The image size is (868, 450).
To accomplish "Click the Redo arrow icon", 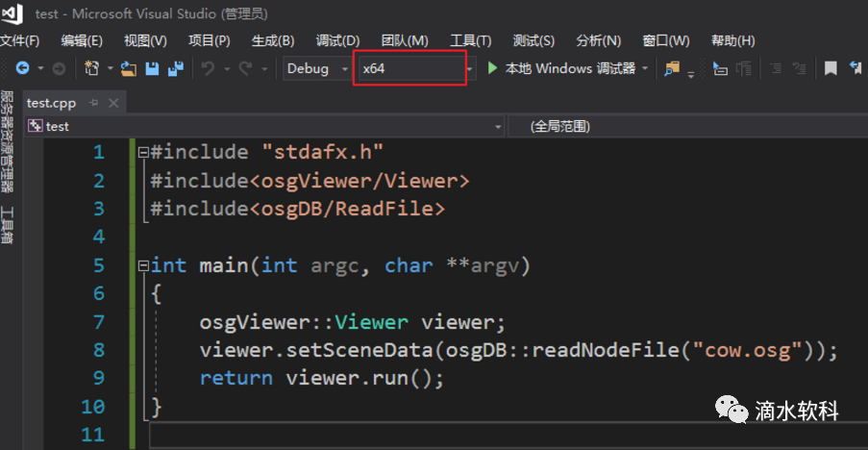I will coord(245,68).
